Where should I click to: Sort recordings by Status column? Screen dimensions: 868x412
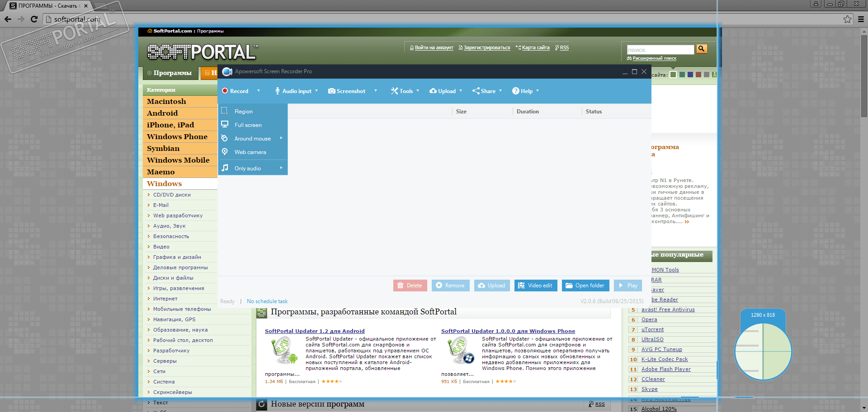[594, 112]
